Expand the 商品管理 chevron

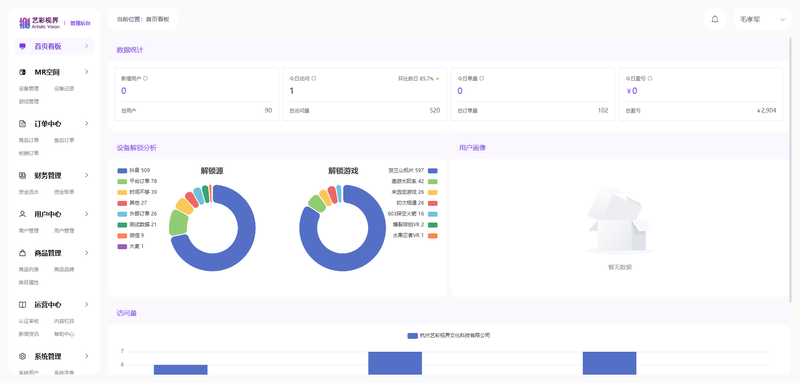[x=87, y=252]
